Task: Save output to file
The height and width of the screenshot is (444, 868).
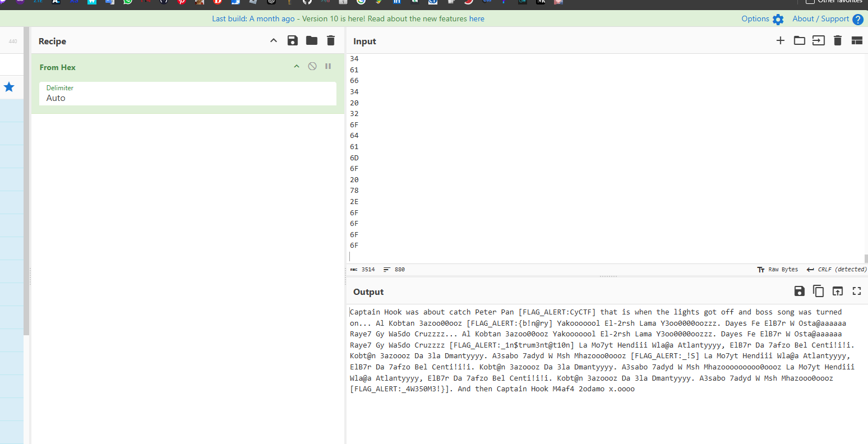Action: coord(800,291)
